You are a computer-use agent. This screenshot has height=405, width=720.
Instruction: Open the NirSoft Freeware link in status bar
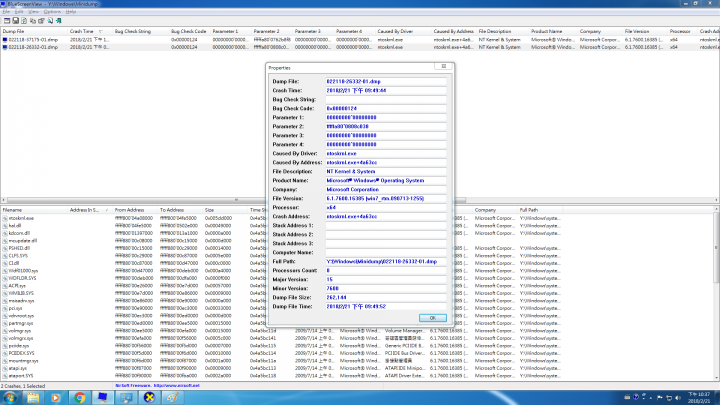point(158,386)
